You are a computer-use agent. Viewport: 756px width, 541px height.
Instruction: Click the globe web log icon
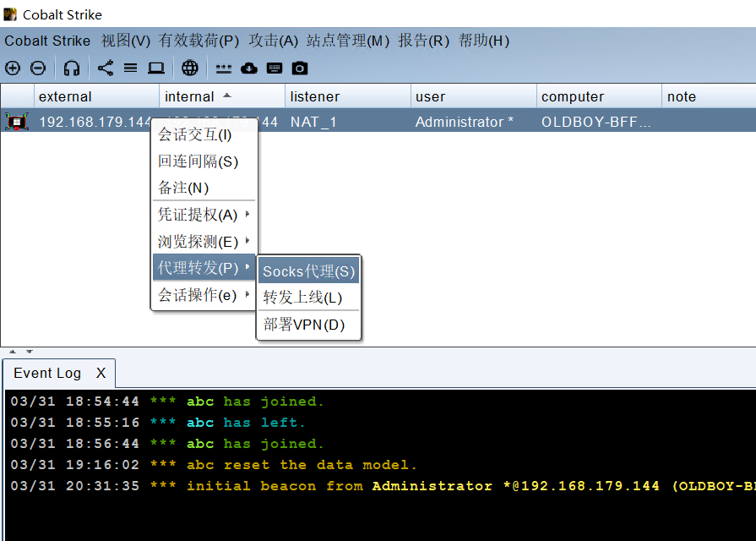(190, 68)
